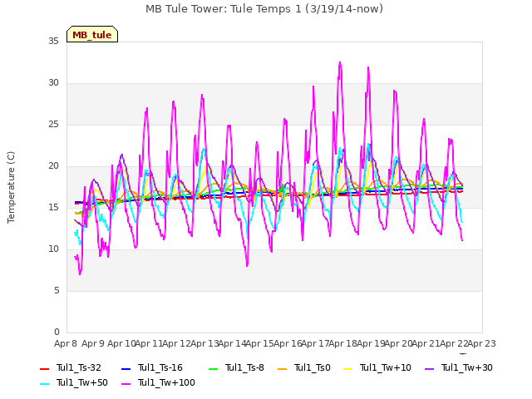The image size is (532, 399).
Task: Click the 5 y-axis tick label
Action: 57,291
